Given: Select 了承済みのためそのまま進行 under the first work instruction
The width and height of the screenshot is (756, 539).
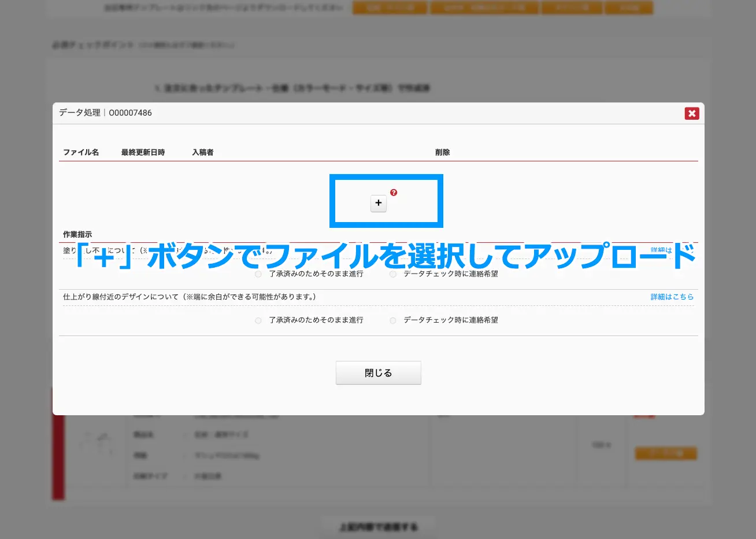Looking at the screenshot, I should (x=258, y=274).
